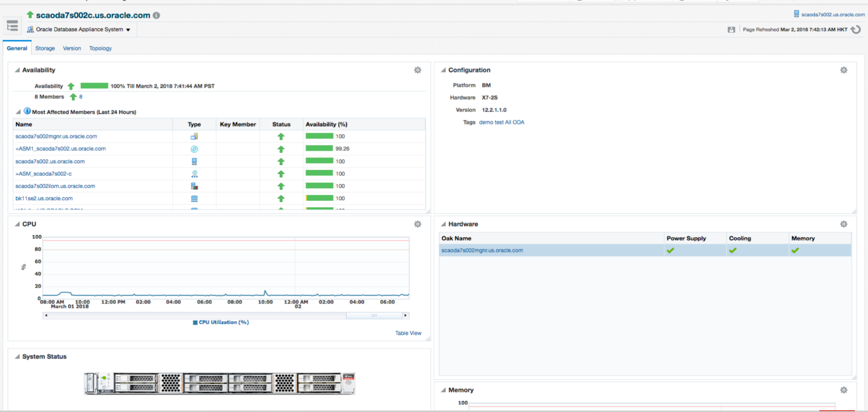This screenshot has width=868, height=412.
Task: Switch to the Topology tab
Action: tap(100, 48)
